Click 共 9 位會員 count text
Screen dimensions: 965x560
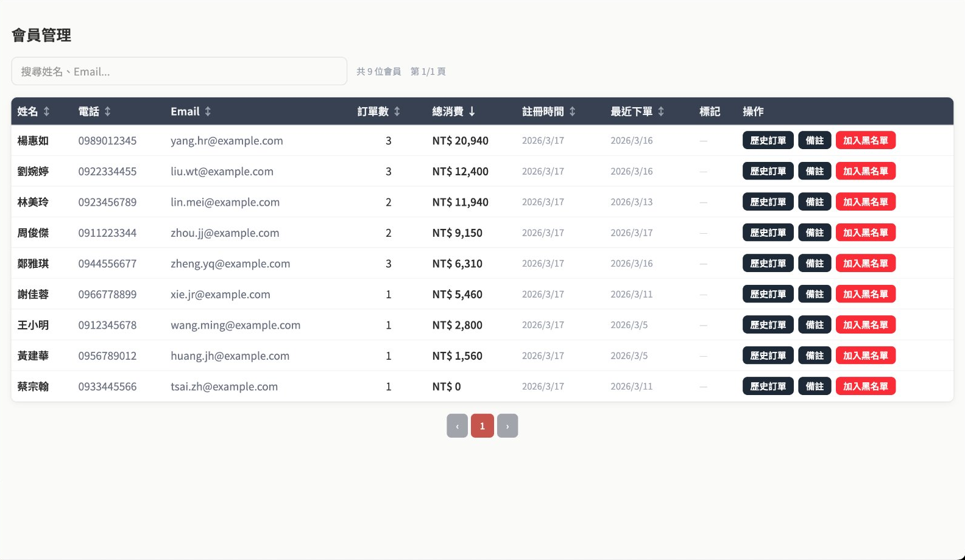(378, 71)
